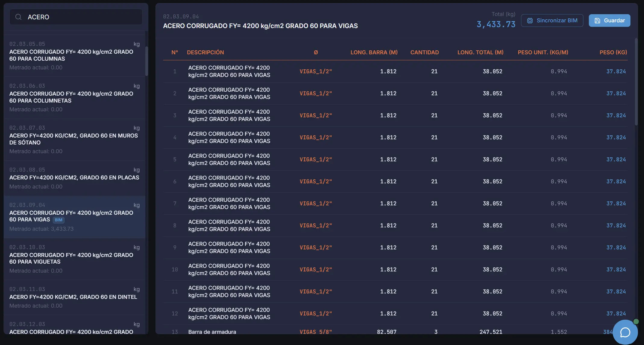The height and width of the screenshot is (345, 644).
Task: Click the LONG. TOTAL (M) column header
Action: (x=480, y=52)
